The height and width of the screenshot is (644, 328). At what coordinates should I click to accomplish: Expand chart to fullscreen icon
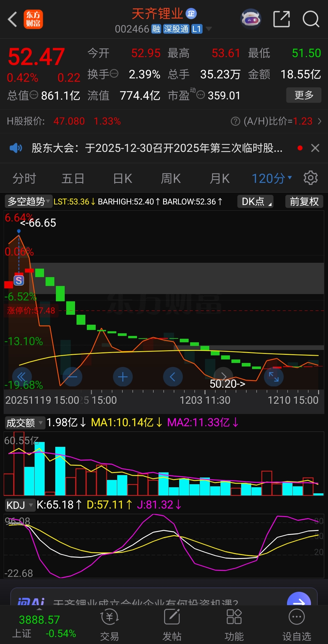[x=274, y=377]
